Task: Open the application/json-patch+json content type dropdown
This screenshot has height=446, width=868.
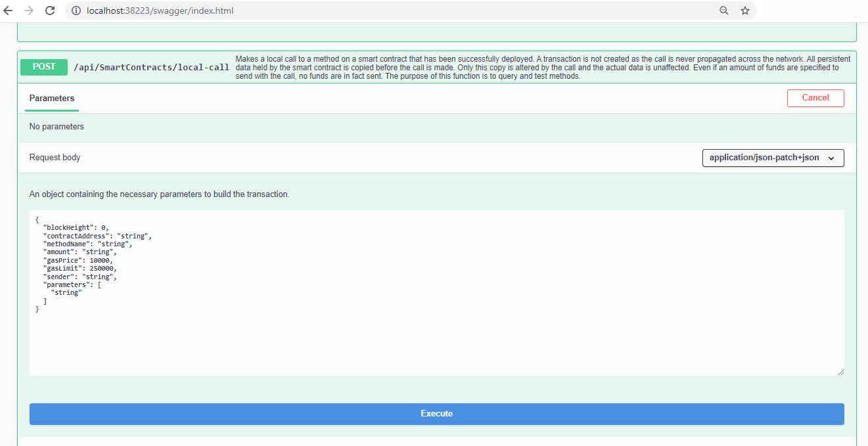Action: (773, 158)
